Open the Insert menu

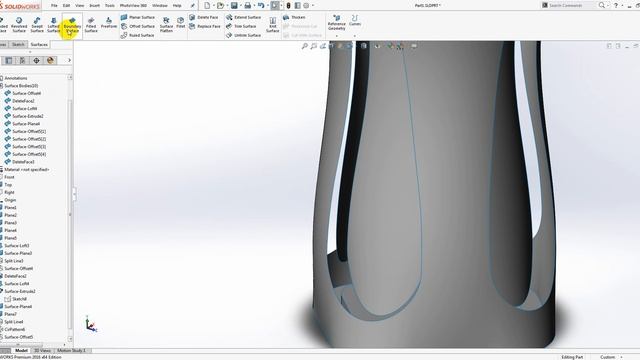(94, 6)
